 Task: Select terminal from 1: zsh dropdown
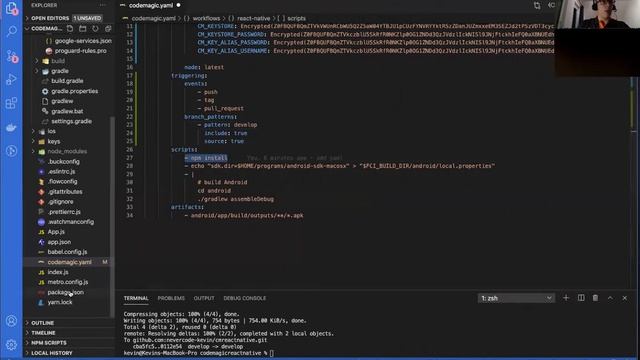tap(516, 298)
